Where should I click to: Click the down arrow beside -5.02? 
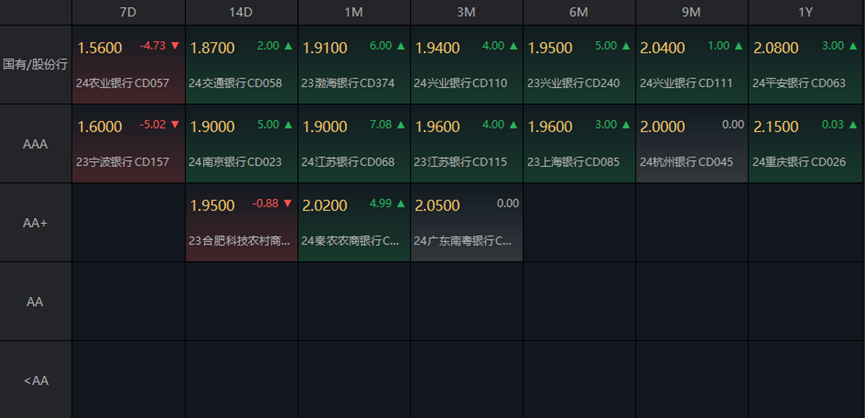click(x=175, y=125)
